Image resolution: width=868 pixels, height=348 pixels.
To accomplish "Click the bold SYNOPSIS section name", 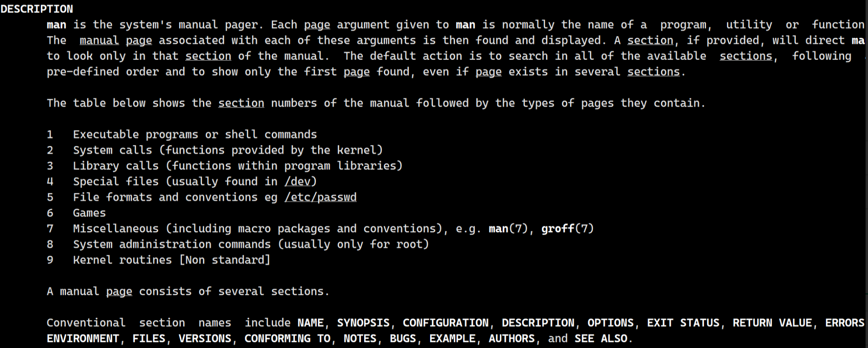I will click(363, 323).
